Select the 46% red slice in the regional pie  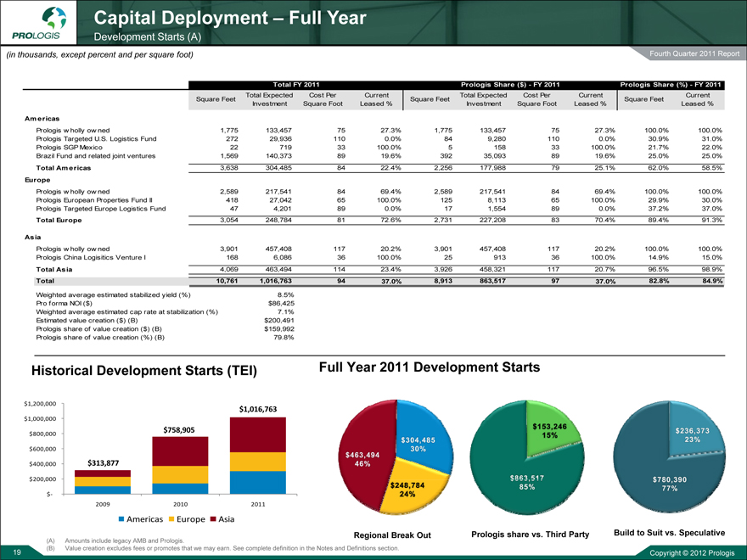click(361, 458)
